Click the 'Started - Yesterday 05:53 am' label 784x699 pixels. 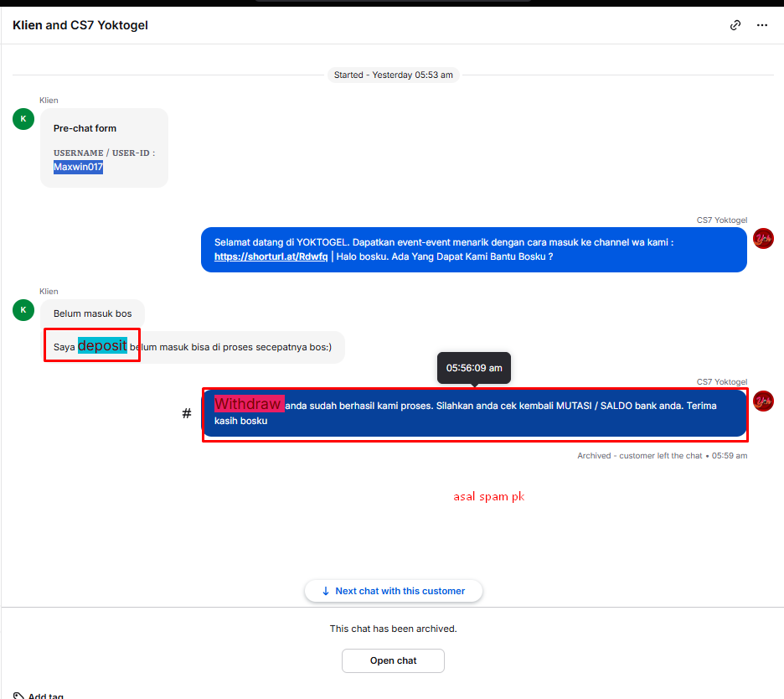click(x=394, y=75)
